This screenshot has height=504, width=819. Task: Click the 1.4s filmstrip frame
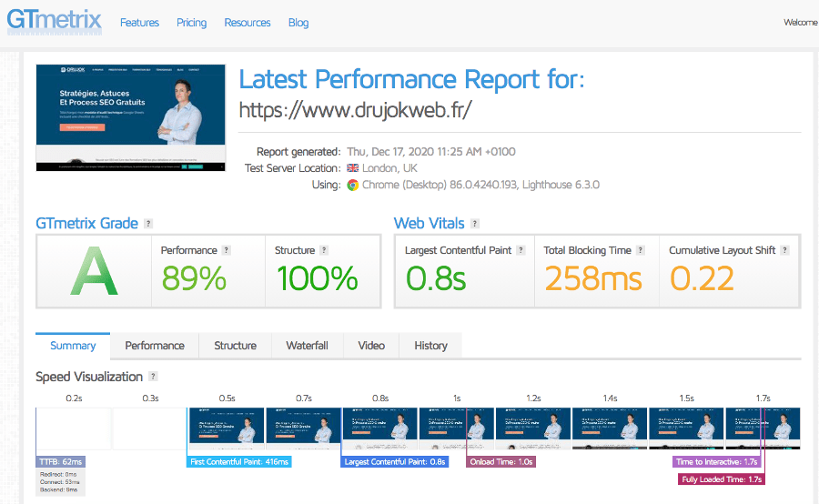pos(610,428)
